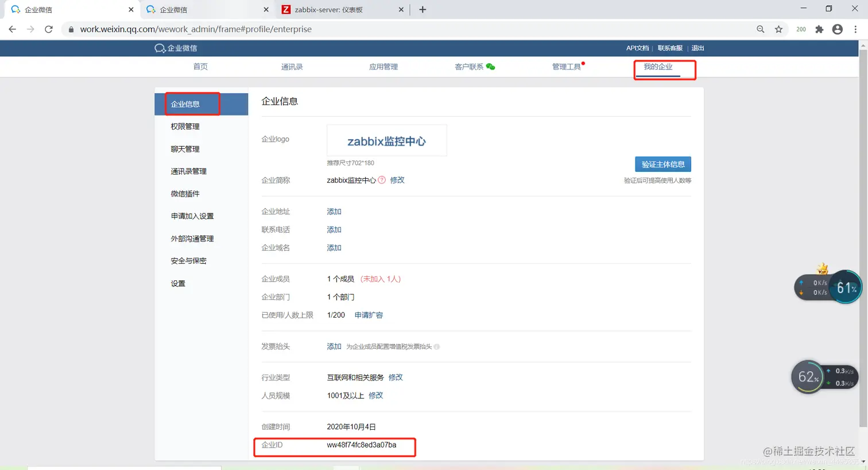This screenshot has height=470, width=868.
Task: Click the extension badge showing 200
Action: click(801, 29)
